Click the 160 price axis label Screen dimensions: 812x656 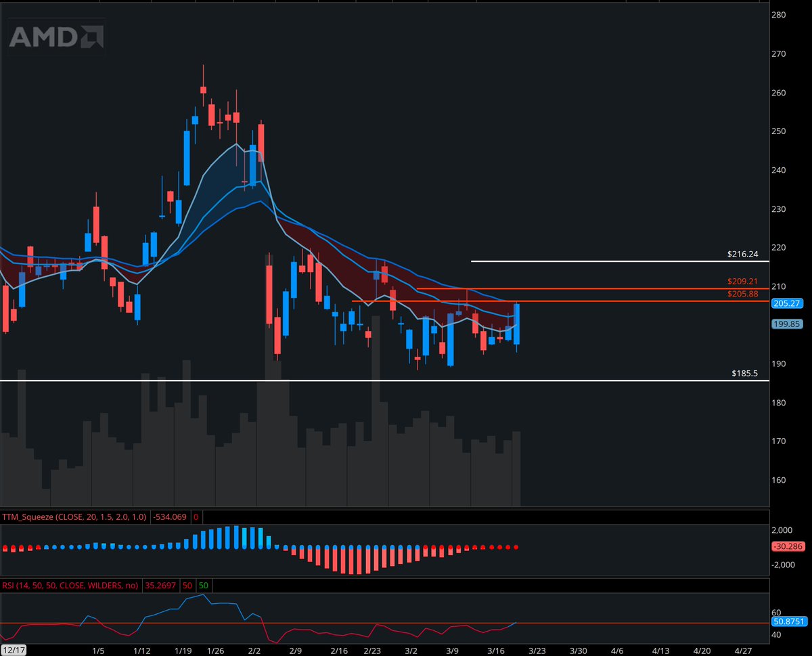pos(778,481)
